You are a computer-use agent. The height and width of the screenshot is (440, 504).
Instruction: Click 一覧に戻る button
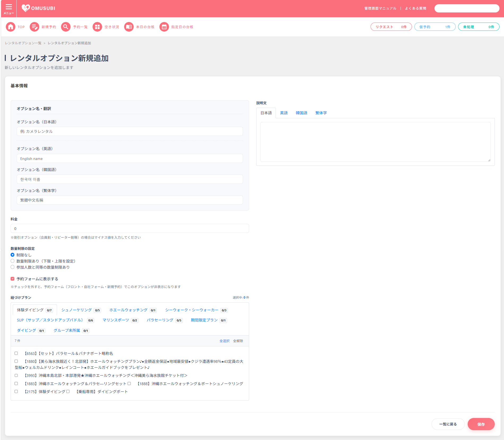click(448, 424)
